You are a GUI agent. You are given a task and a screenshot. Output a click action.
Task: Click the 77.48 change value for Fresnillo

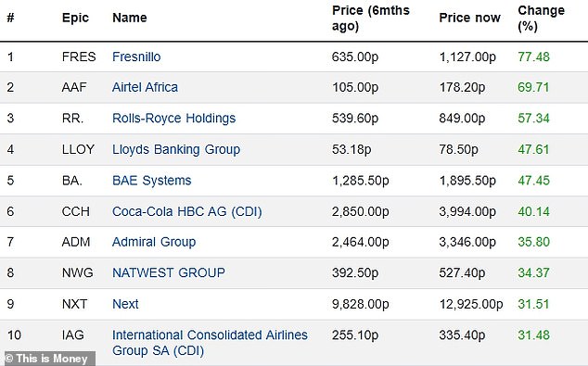click(x=533, y=57)
